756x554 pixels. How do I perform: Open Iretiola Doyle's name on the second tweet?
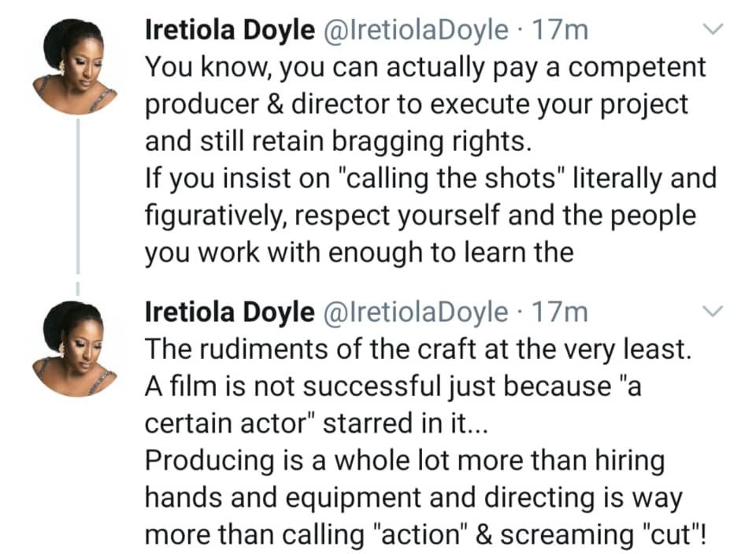coord(229,312)
